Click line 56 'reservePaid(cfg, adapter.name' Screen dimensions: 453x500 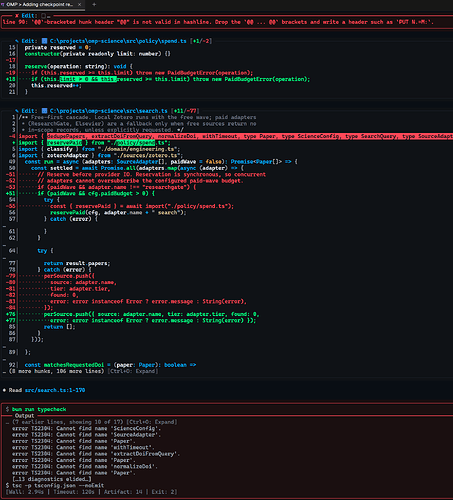pyautogui.click(x=118, y=212)
